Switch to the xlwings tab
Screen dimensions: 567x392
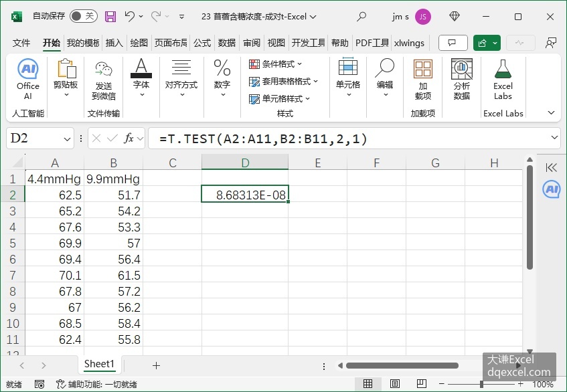point(409,43)
